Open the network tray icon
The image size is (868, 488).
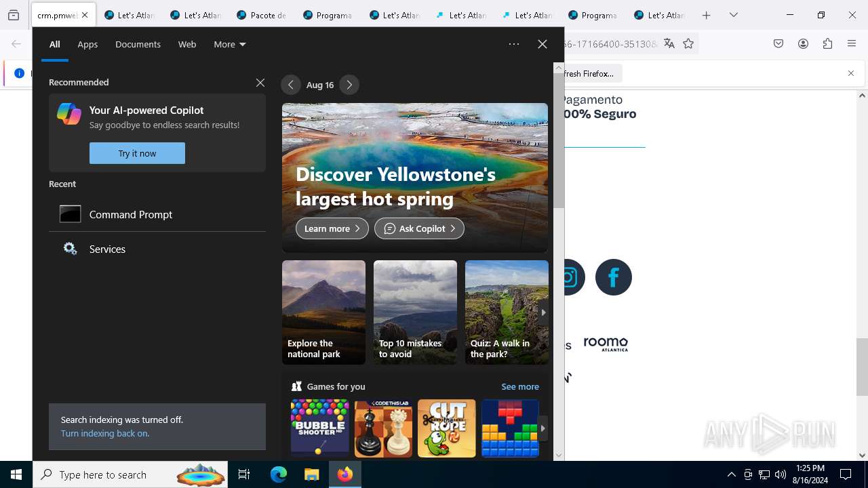point(764,474)
